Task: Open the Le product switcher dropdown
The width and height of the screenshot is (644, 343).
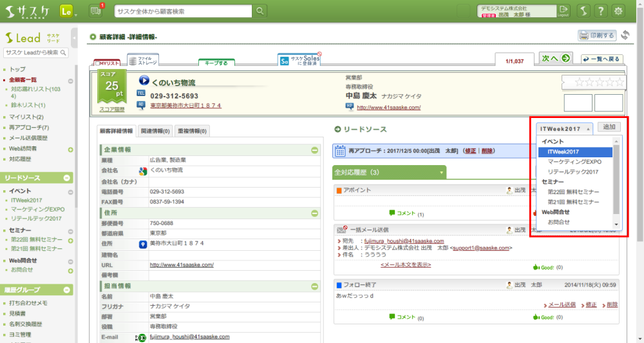Action: point(68,12)
